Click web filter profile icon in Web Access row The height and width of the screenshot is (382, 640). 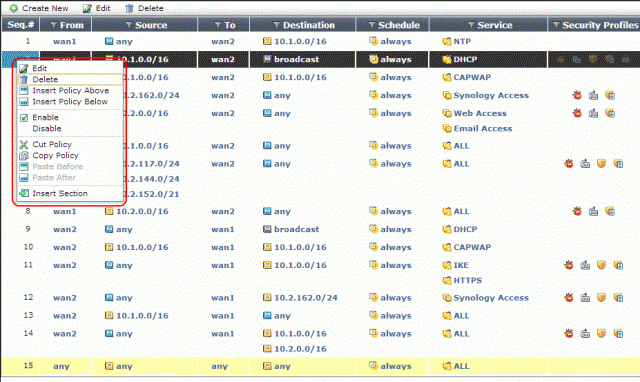[x=593, y=113]
